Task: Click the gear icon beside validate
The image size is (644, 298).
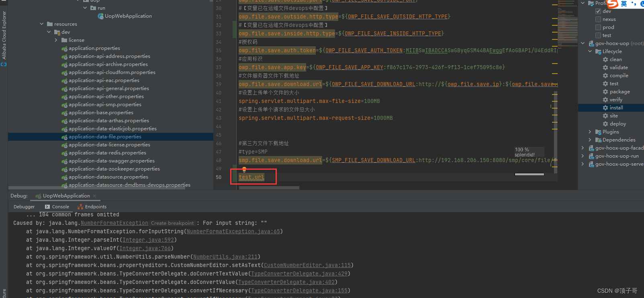Action: [605, 68]
